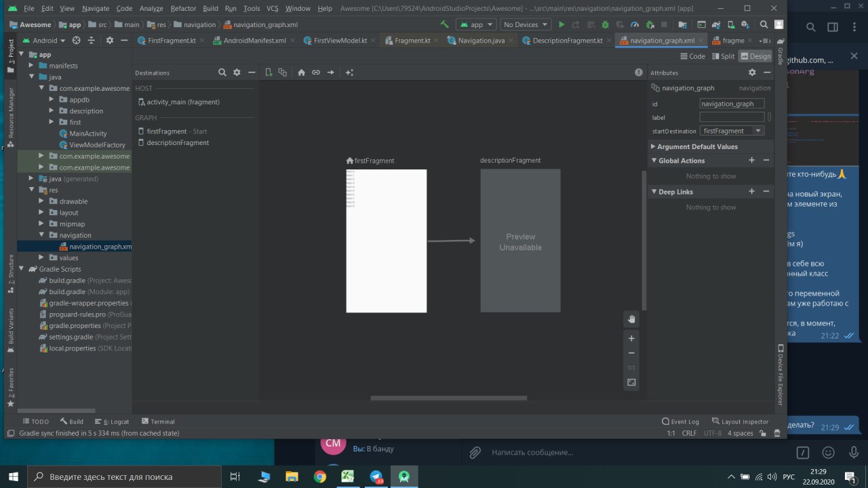
Task: Click Assign Start Destination home icon
Action: [x=302, y=73]
